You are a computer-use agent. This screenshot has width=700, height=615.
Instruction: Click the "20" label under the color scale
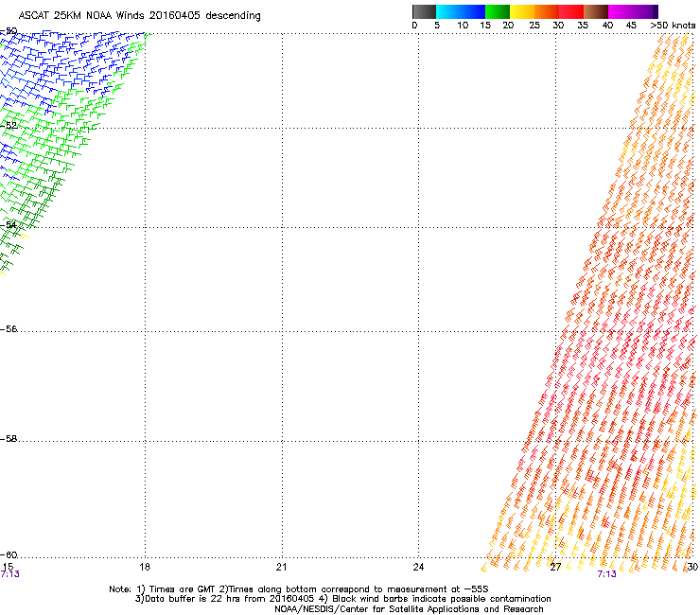[508, 26]
